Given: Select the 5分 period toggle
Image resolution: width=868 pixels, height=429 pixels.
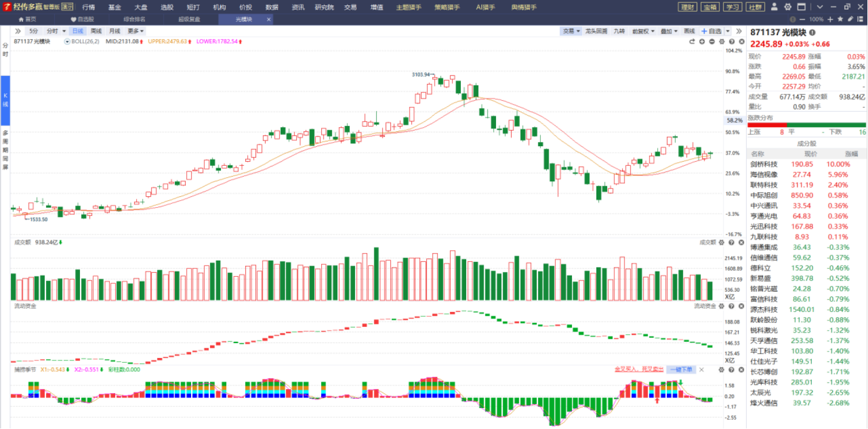Looking at the screenshot, I should pos(33,31).
